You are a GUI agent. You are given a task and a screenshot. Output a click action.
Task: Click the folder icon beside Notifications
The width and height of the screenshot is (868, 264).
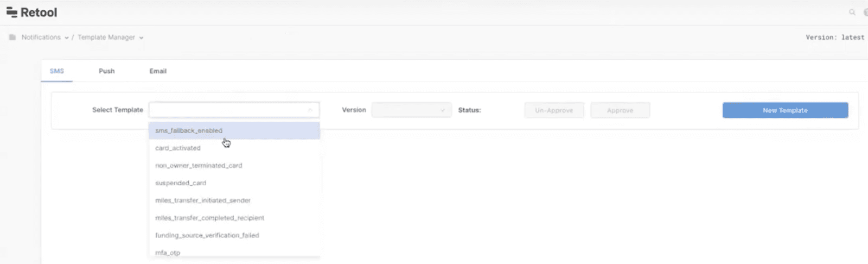coord(12,37)
